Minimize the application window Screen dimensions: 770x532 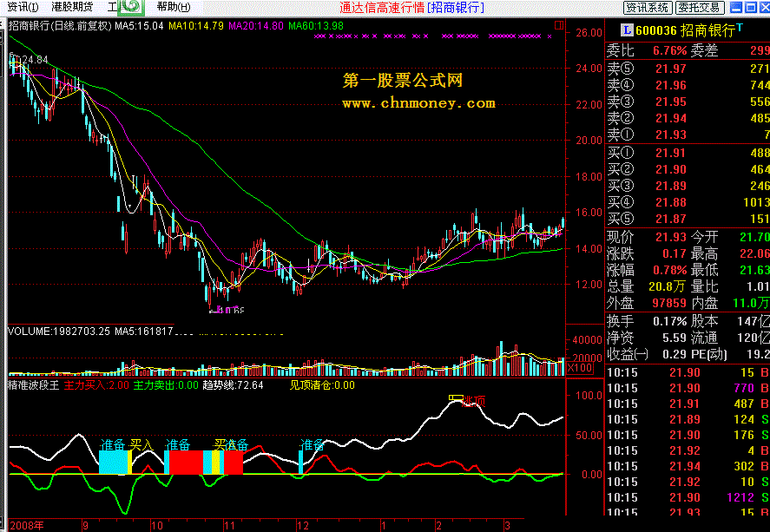[736, 7]
